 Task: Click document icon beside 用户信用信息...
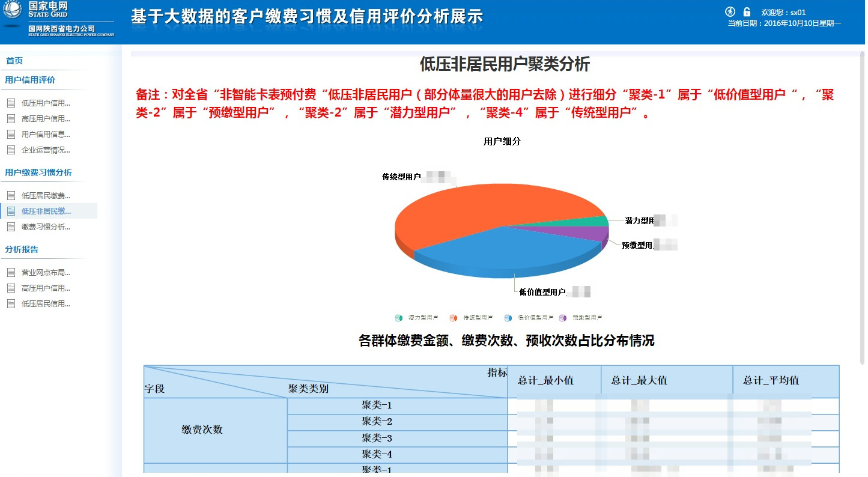(x=11, y=134)
